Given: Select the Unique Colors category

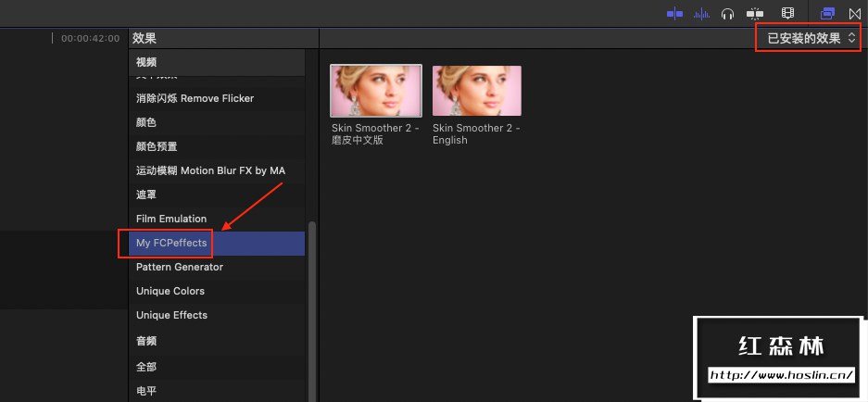Looking at the screenshot, I should [217, 291].
